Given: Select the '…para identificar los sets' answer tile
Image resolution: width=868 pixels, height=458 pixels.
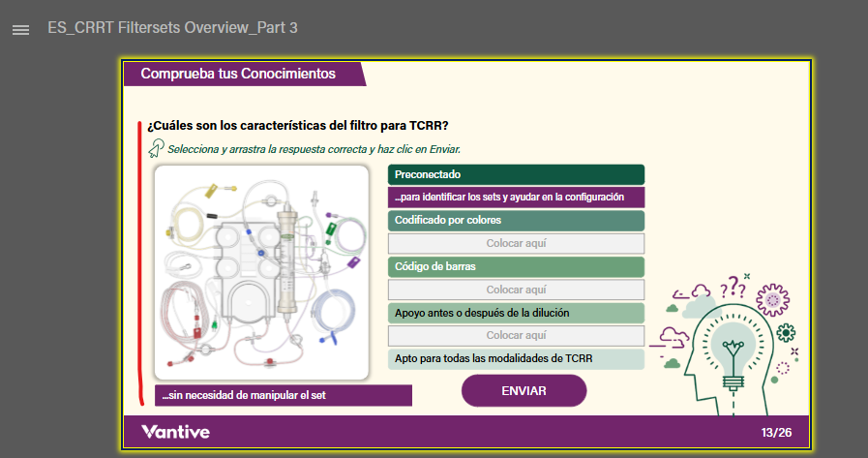Looking at the screenshot, I should 516,198.
